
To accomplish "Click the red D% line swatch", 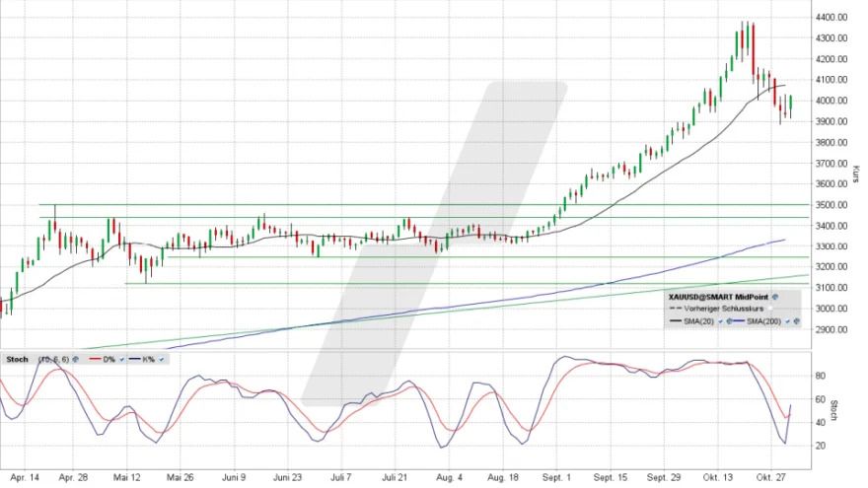I will (x=95, y=359).
